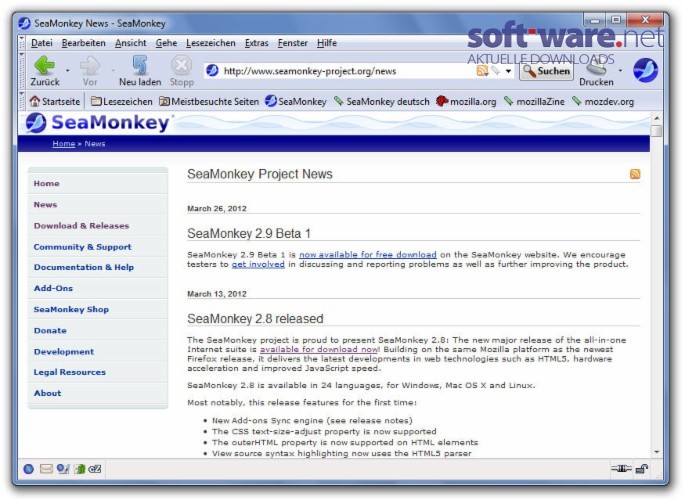Open the Bearbeiten menu

pyautogui.click(x=83, y=43)
